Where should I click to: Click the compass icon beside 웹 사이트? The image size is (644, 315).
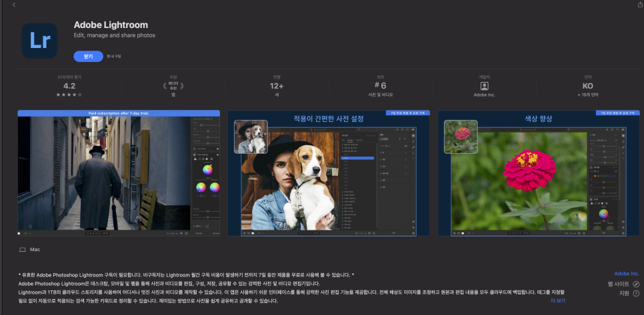coord(636,284)
